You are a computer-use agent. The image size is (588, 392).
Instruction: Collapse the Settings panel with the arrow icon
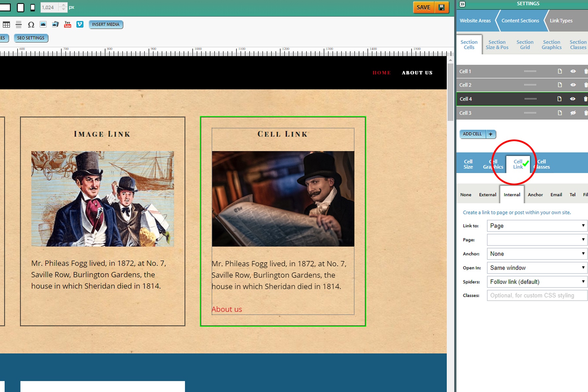[462, 4]
